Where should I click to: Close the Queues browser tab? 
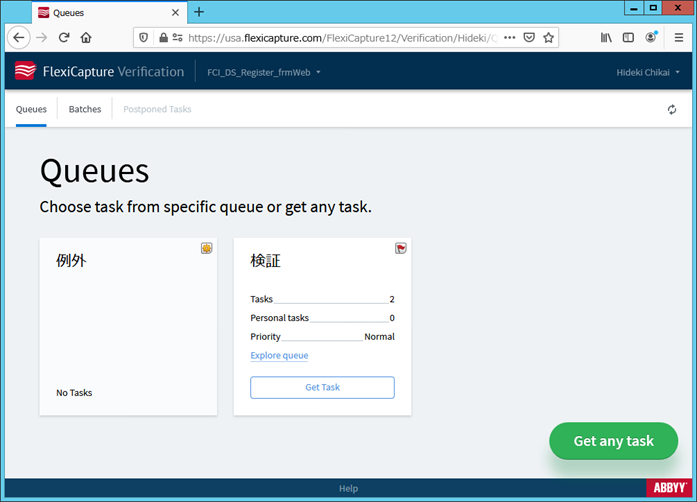click(176, 12)
